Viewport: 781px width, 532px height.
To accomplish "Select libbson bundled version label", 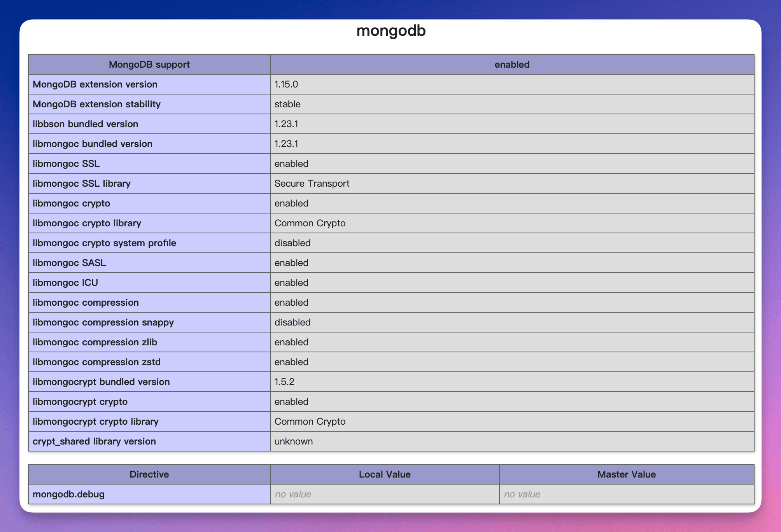I will coord(86,124).
